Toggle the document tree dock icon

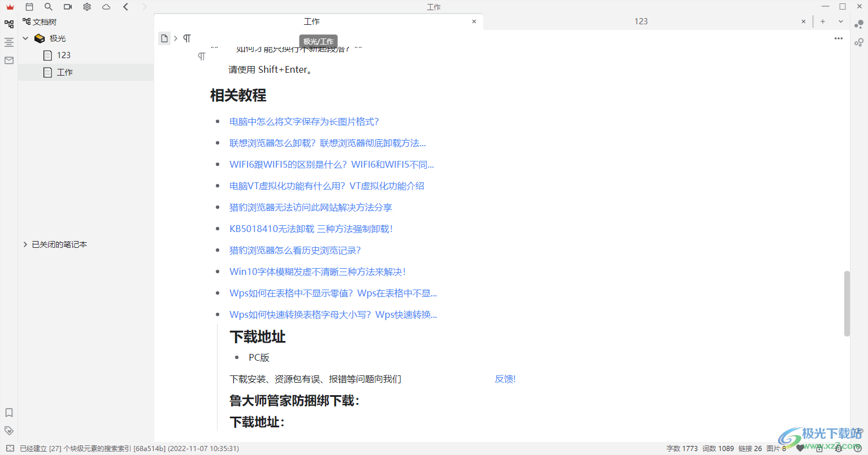point(8,24)
